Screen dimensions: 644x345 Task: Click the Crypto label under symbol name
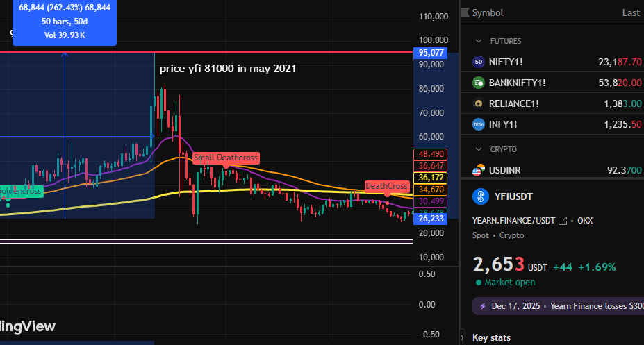click(511, 235)
